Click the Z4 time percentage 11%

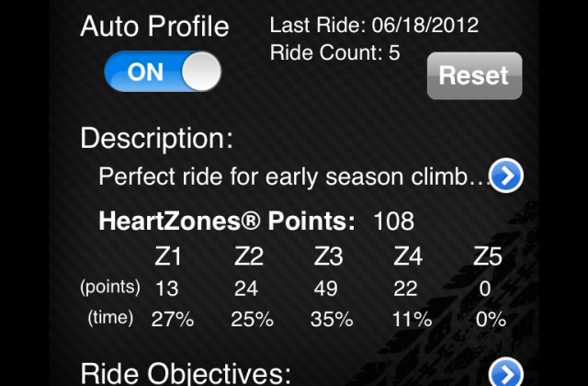412,320
